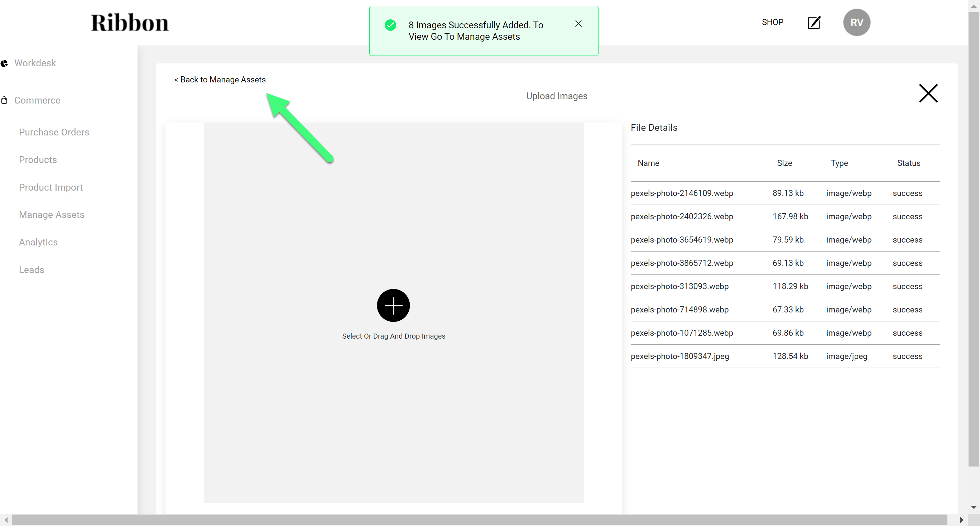Click the Ribbon logo
Viewport: 980px width, 526px height.
pos(129,23)
